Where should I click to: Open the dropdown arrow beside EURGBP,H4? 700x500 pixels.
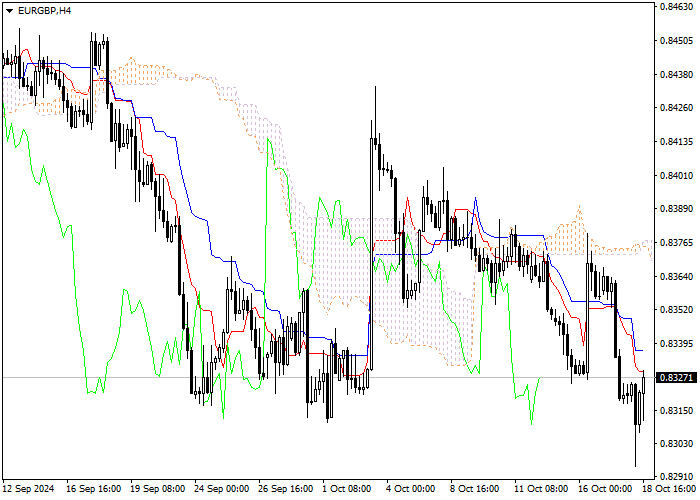[9, 11]
